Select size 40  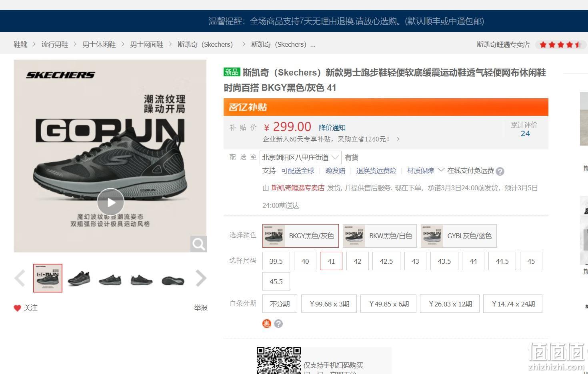point(305,261)
